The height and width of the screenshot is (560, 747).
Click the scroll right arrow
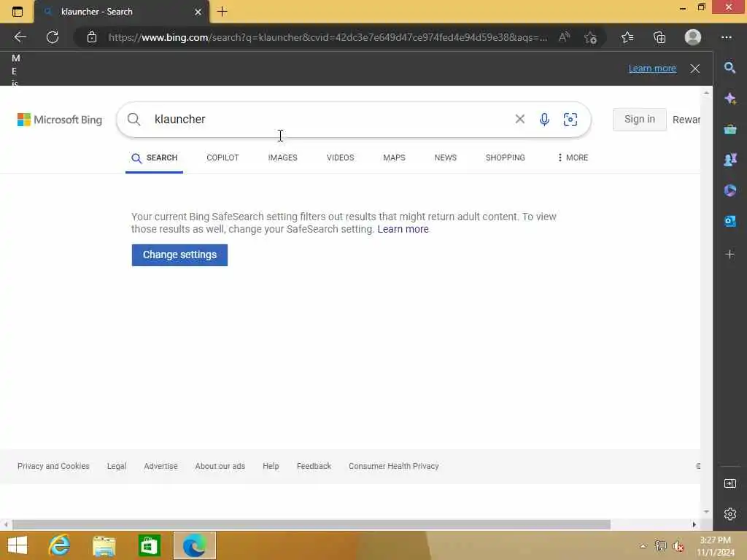tap(694, 525)
